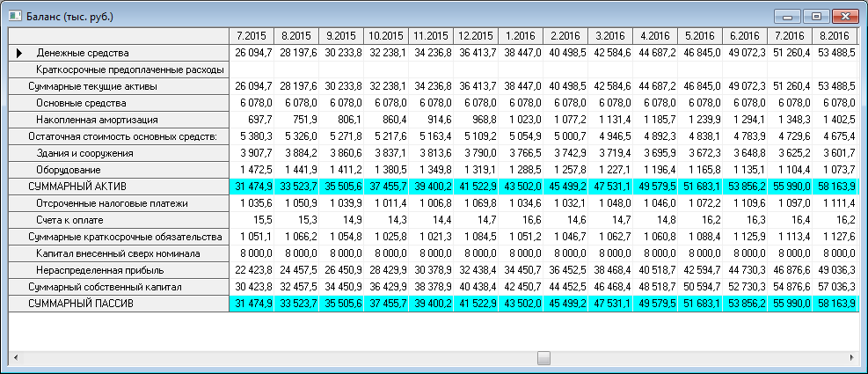Screen dimensions: 868x374
Task: Click cash value 36 413,7 for 12.2015
Action: [x=476, y=53]
